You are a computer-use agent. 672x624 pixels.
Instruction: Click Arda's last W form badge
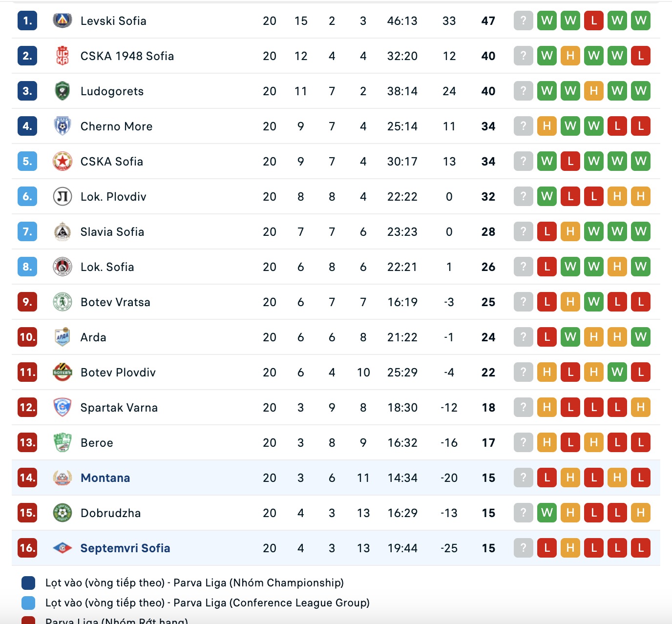tap(640, 337)
